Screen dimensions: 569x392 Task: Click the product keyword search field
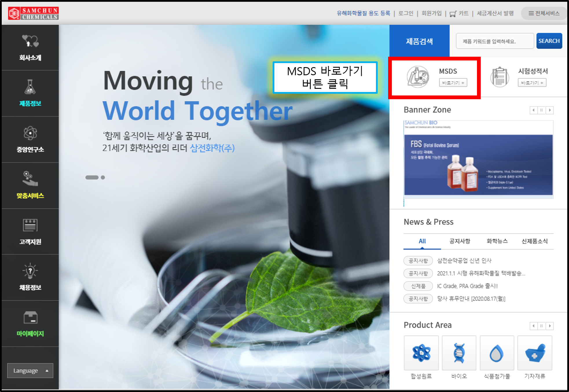pos(495,41)
